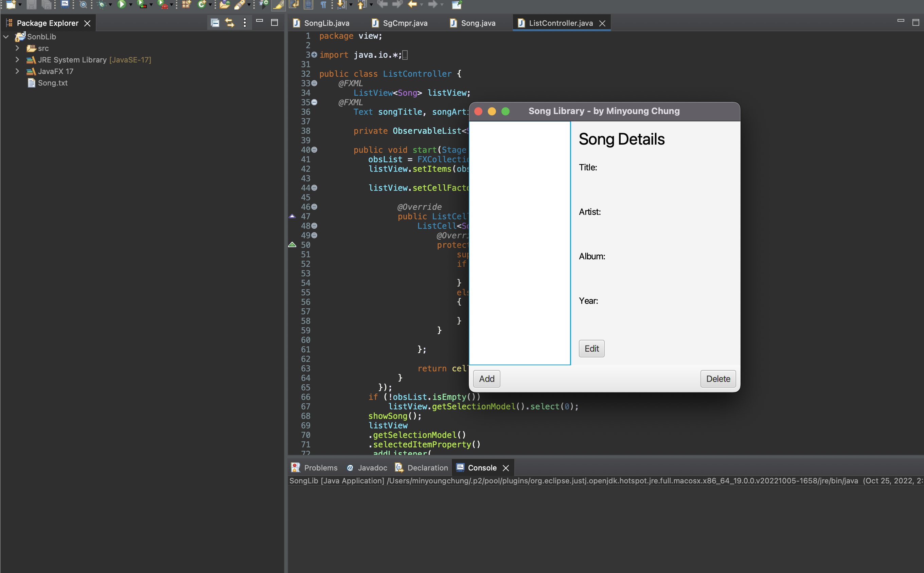Viewport: 924px width, 573px height.
Task: Toggle Show Whitespace Characters pilcrow icon
Action: tap(323, 4)
